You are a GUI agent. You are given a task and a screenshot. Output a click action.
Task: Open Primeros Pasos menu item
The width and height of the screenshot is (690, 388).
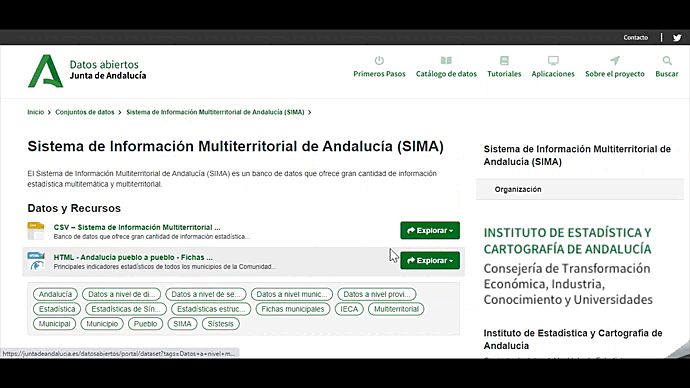[379, 74]
